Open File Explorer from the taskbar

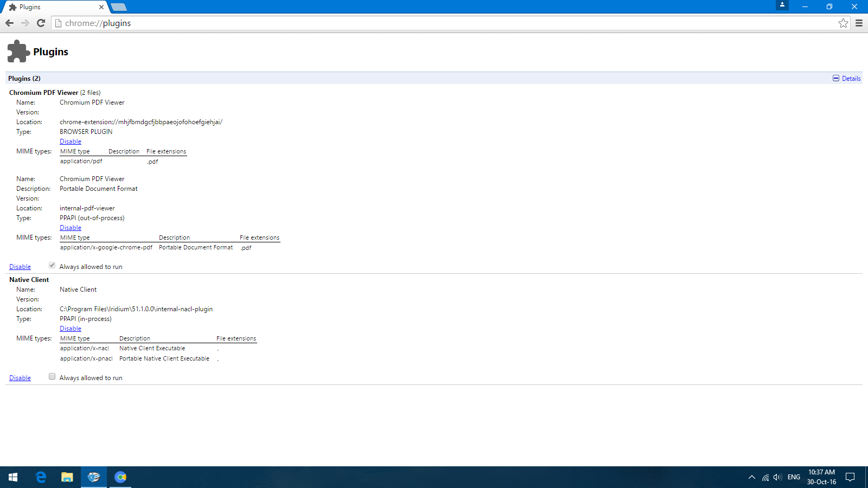[67, 477]
